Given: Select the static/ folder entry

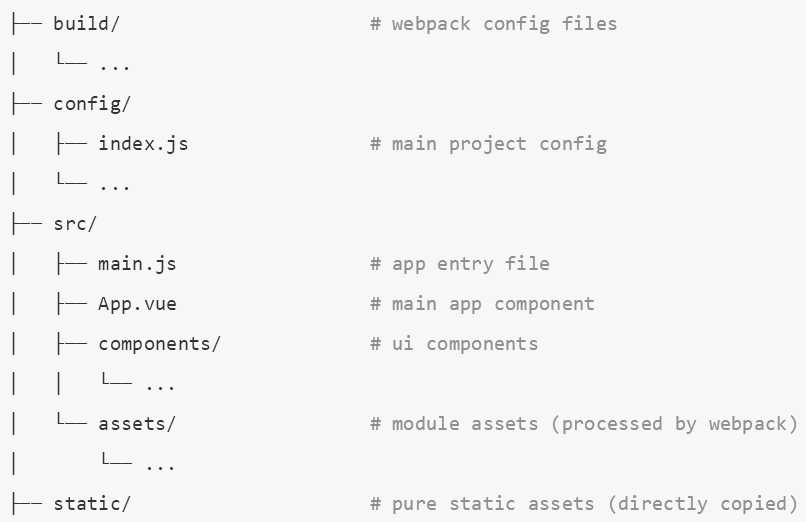Looking at the screenshot, I should pyautogui.click(x=92, y=504).
